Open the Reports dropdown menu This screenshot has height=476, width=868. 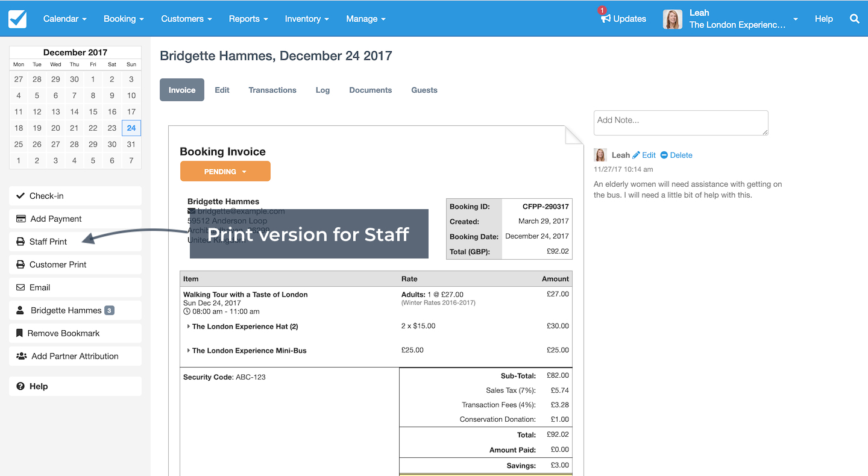coord(248,19)
